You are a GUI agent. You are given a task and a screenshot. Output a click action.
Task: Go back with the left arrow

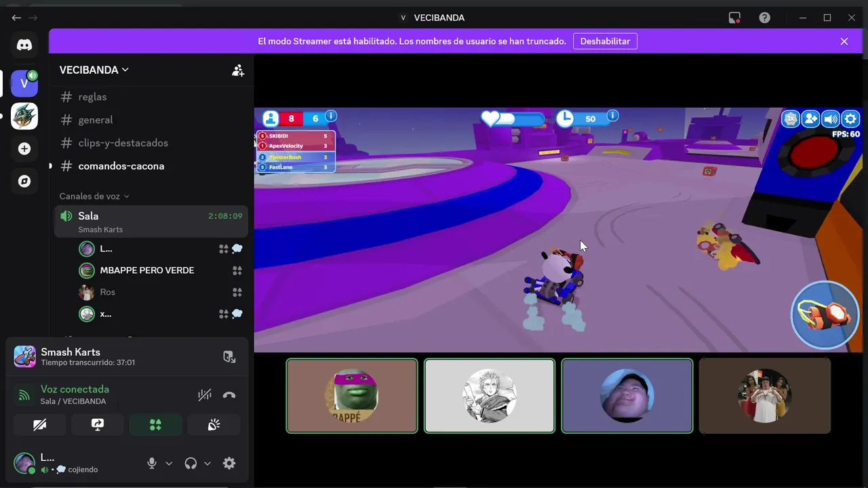[x=16, y=18]
